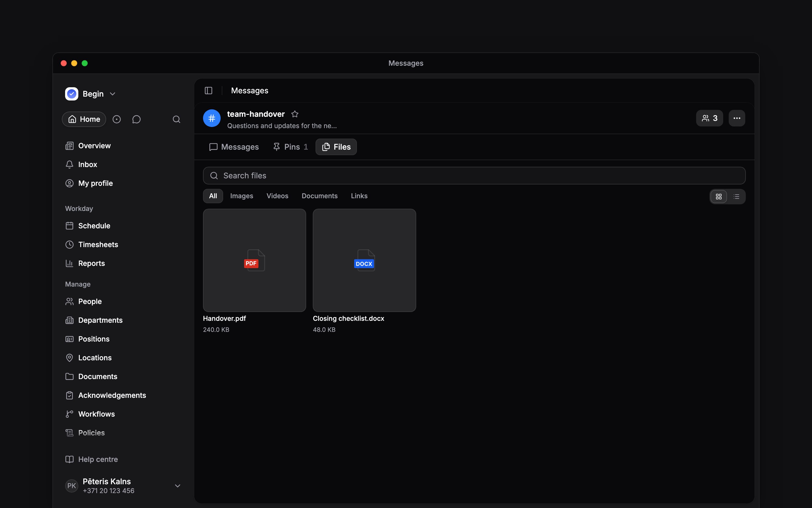This screenshot has width=812, height=508.
Task: Expand the Begin workspace dropdown
Action: coord(113,94)
